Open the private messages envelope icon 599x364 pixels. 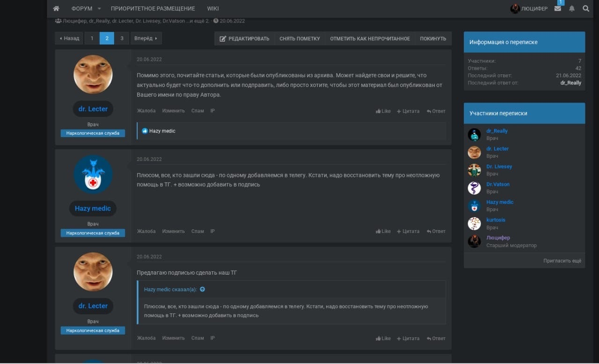557,8
